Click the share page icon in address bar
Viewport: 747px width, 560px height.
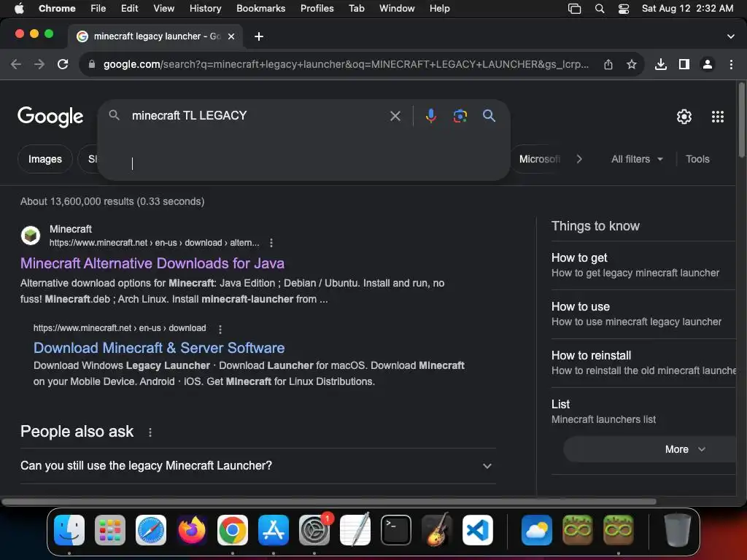click(608, 64)
